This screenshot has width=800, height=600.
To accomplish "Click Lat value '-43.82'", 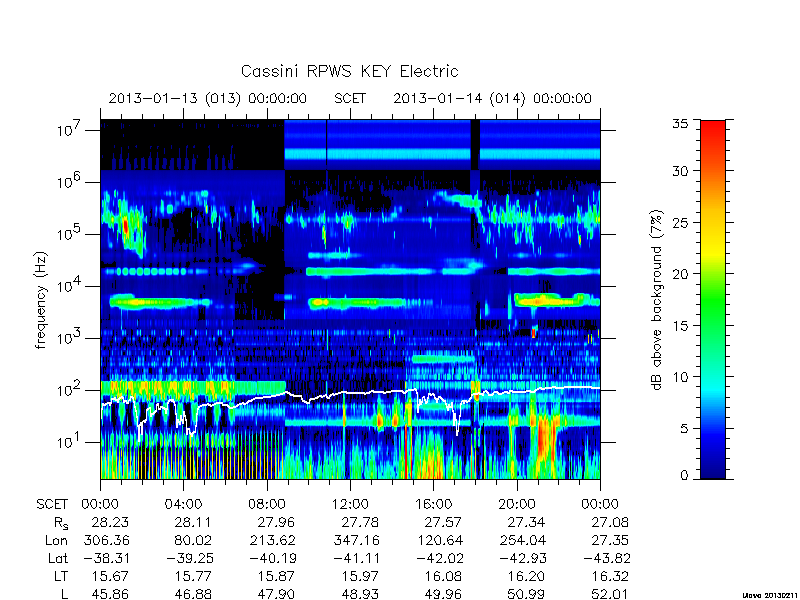I will 605,558.
